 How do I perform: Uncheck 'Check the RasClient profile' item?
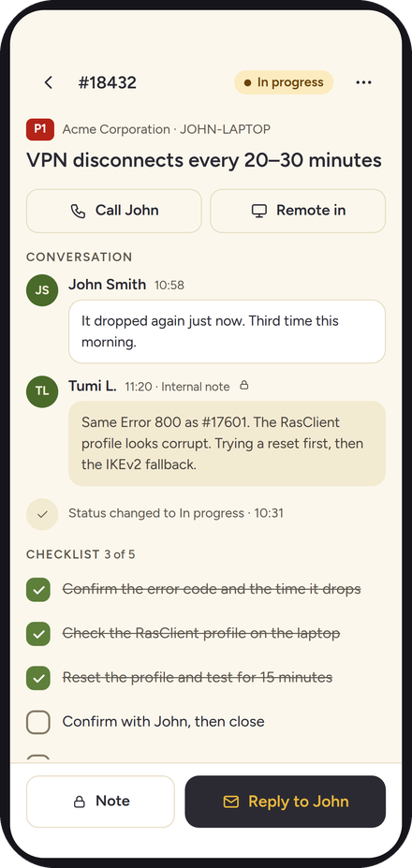click(38, 633)
